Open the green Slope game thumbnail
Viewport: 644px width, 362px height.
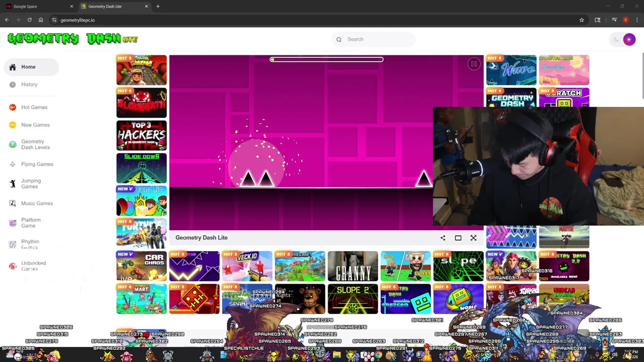click(458, 266)
